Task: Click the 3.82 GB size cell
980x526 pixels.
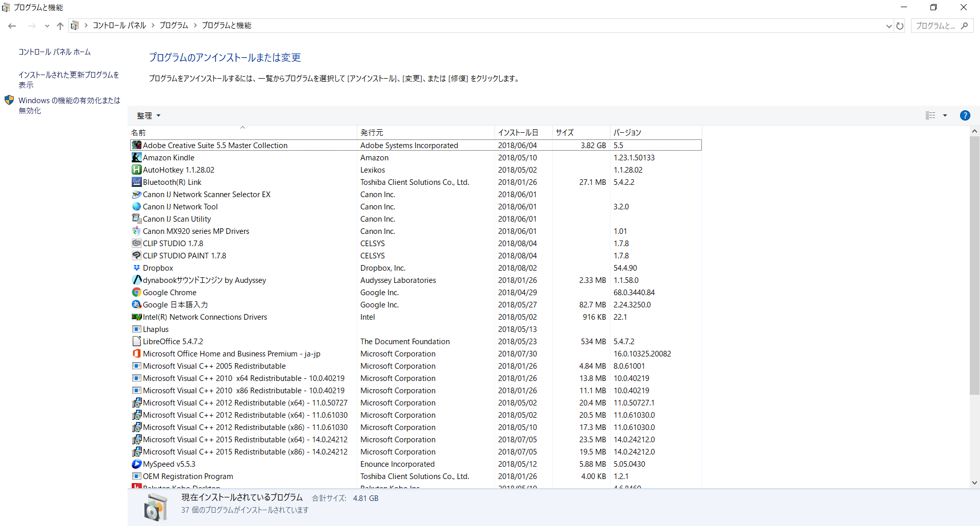Action: point(593,146)
